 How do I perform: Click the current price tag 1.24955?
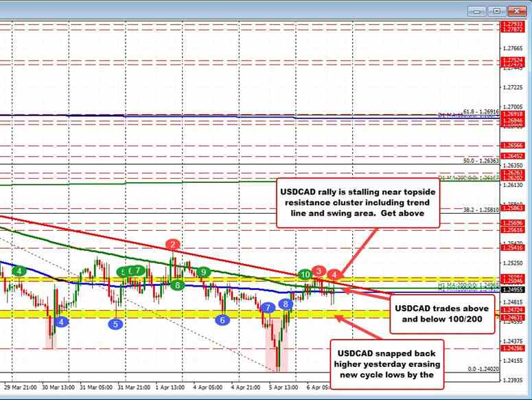pyautogui.click(x=512, y=289)
